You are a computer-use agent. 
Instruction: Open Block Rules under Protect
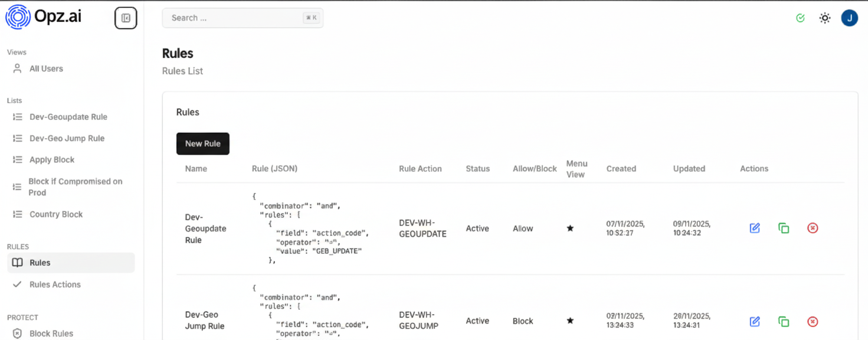[51, 333]
